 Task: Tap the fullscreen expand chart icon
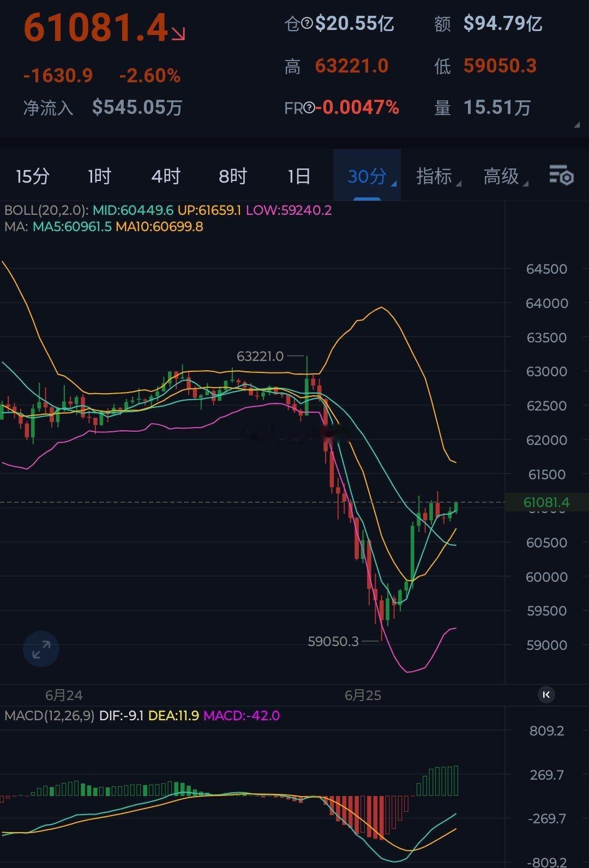41,649
